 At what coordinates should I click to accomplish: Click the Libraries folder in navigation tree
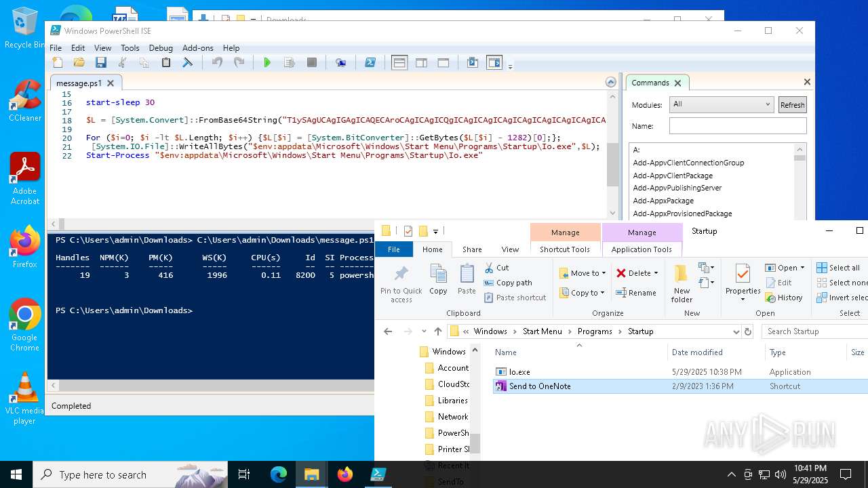pos(452,401)
